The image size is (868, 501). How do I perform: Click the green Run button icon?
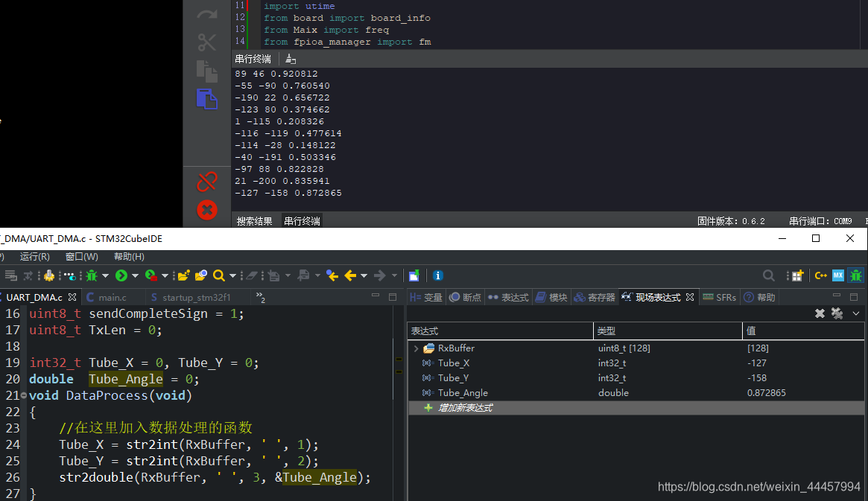(x=121, y=275)
